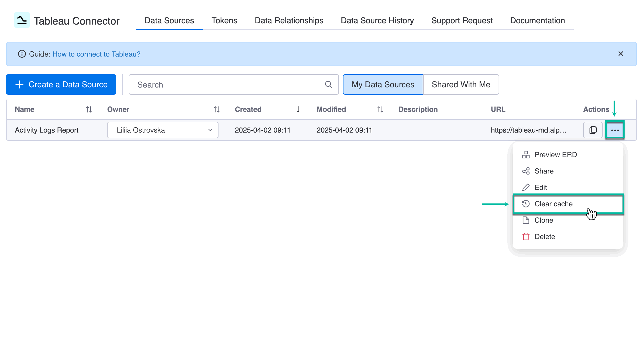Sort by Modified column arrows
Screen dimensions: 644x346
tap(380, 110)
